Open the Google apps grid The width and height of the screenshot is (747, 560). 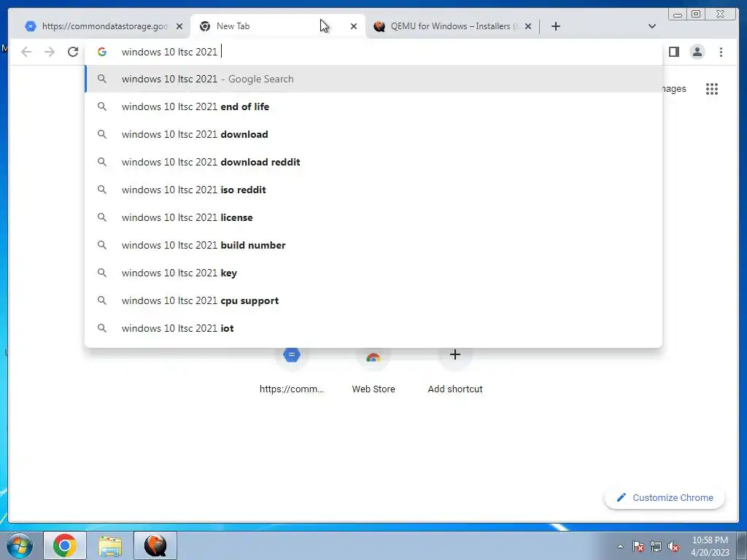coord(712,89)
